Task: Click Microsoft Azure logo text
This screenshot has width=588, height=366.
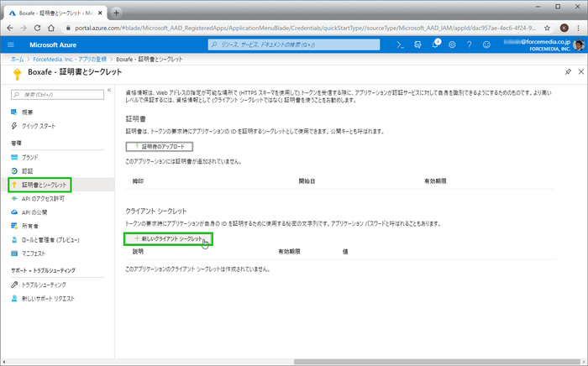Action: (53, 44)
